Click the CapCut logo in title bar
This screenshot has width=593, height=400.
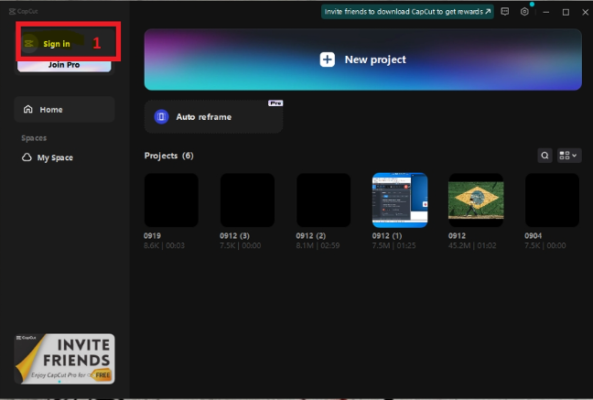pos(23,11)
